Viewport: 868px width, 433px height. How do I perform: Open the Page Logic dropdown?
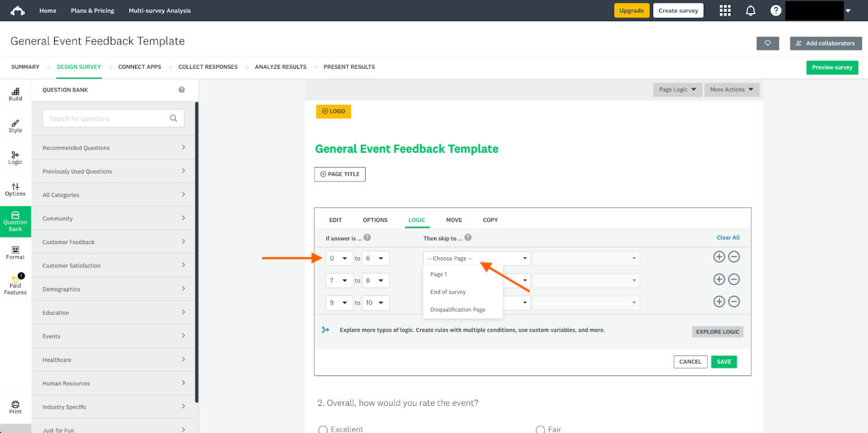point(677,89)
